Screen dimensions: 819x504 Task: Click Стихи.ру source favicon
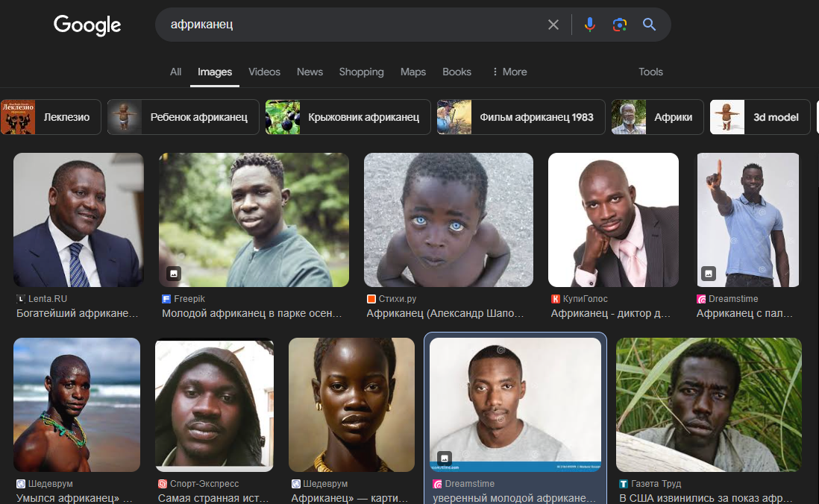[x=371, y=299]
